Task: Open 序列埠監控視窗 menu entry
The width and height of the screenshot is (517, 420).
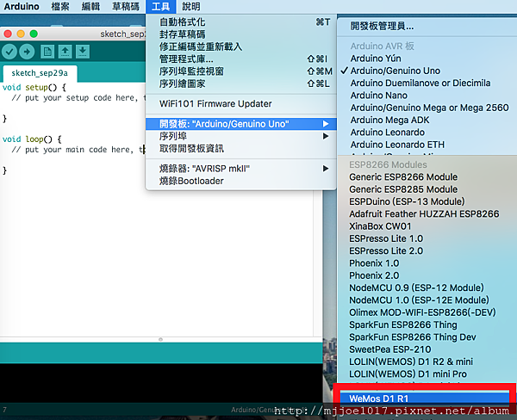Action: 240,71
